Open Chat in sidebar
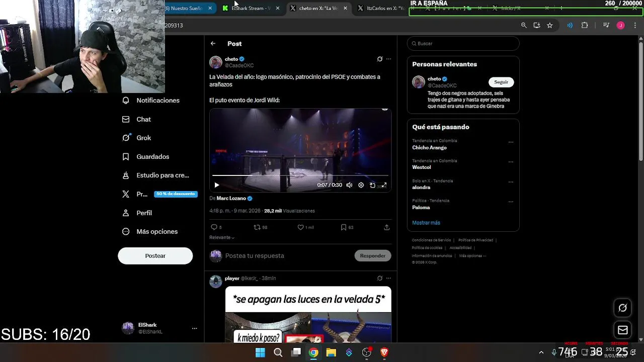The width and height of the screenshot is (644, 362). 137,119
